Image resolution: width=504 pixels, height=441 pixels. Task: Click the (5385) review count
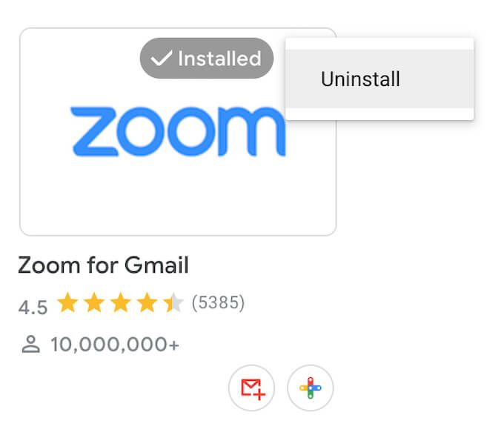[218, 302]
